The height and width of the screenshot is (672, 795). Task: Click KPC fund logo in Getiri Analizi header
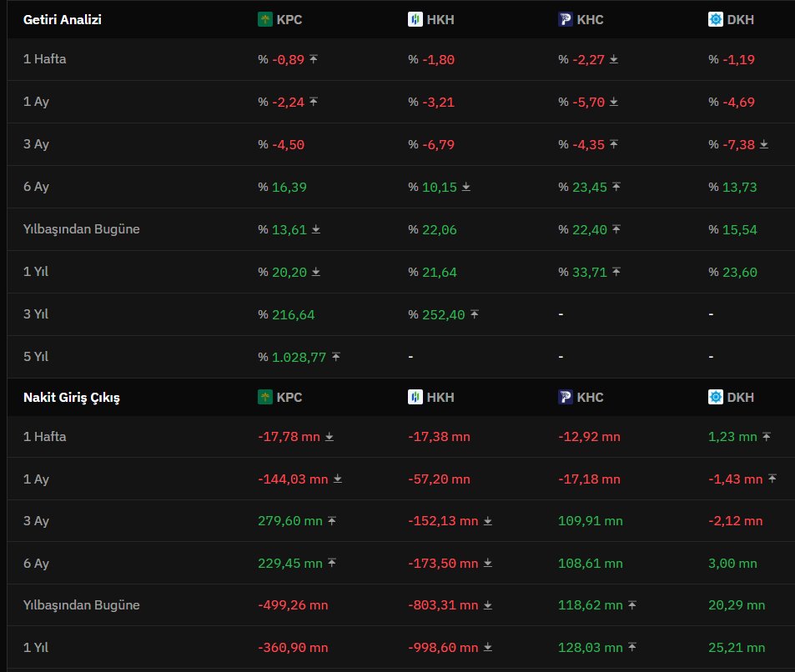click(x=264, y=20)
